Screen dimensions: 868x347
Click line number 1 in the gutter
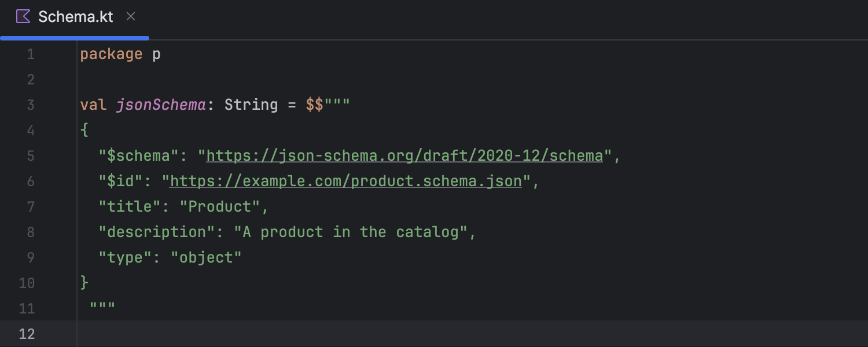[x=31, y=54]
